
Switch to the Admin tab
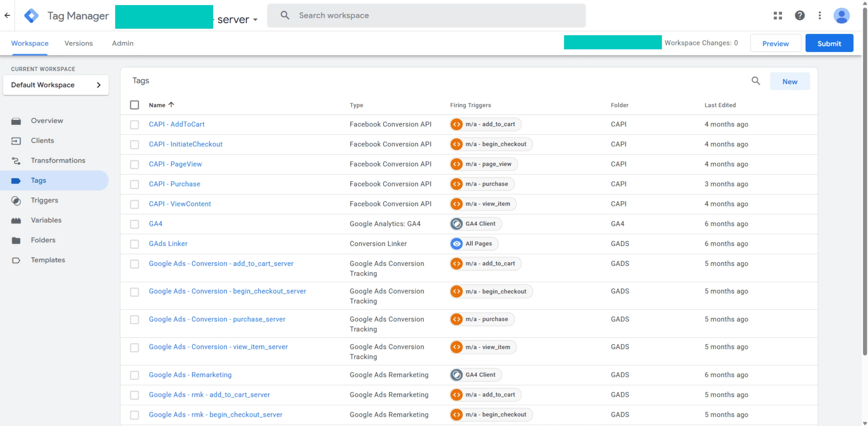coord(123,43)
